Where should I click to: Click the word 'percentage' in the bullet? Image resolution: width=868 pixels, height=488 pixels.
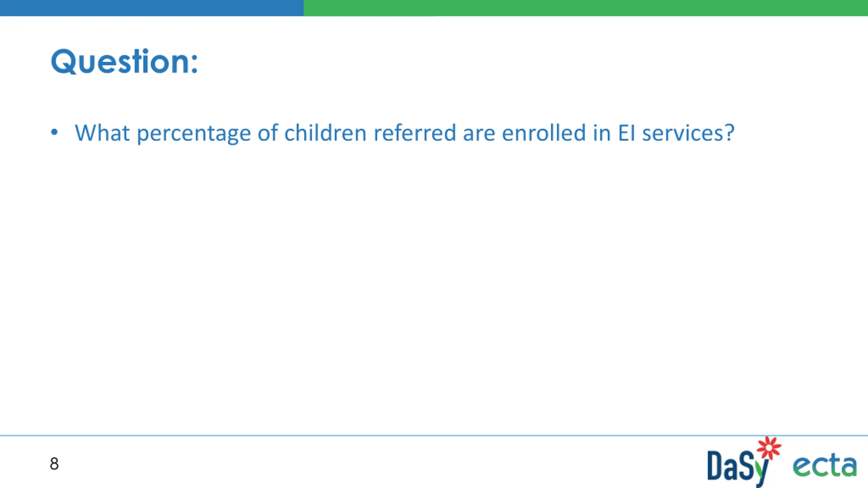[194, 134]
